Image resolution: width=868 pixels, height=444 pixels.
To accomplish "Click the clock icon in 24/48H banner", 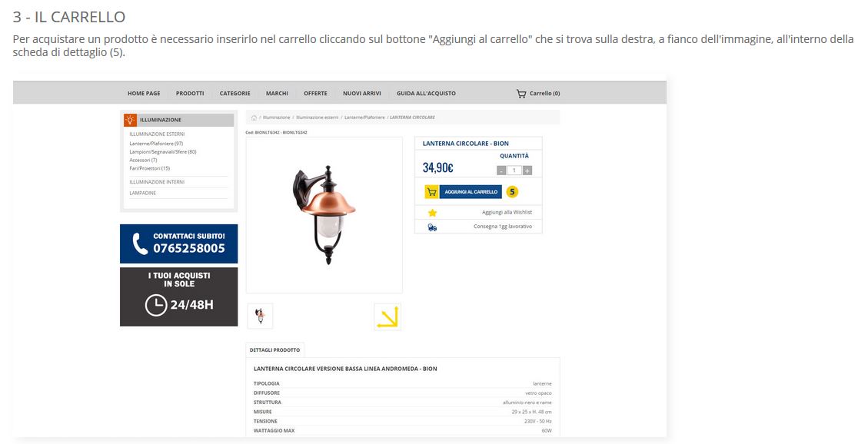I will point(156,305).
